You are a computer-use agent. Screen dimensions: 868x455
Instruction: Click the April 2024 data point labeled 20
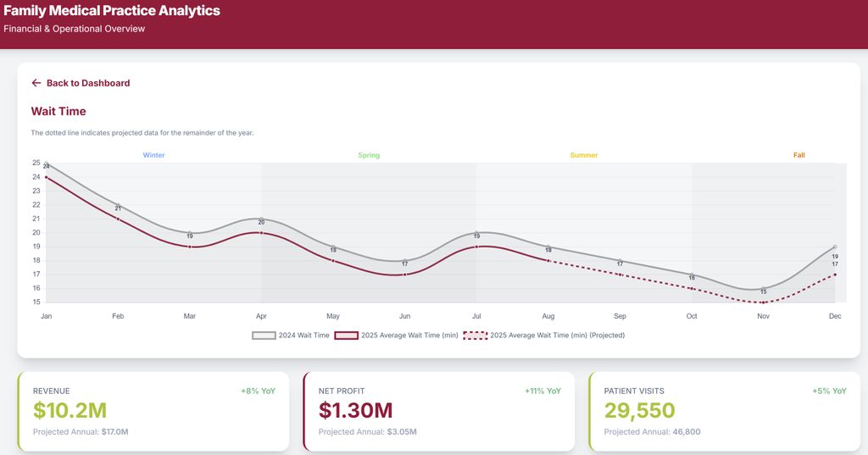click(x=261, y=219)
